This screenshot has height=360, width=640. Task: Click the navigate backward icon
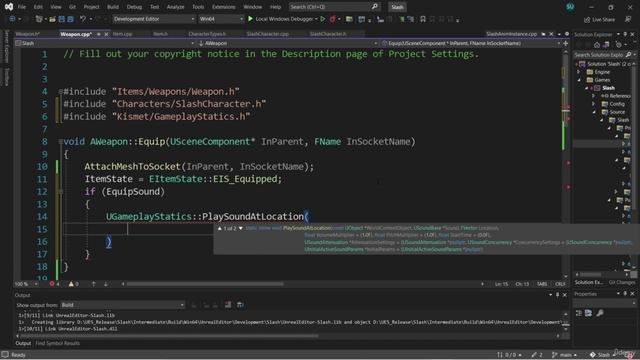[12, 19]
